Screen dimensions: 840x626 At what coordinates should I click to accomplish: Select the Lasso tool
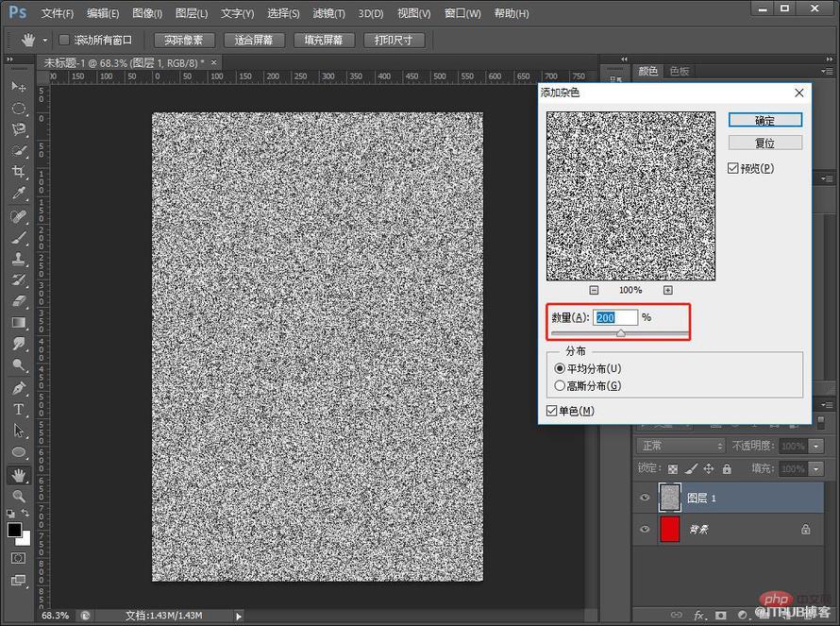coord(19,129)
